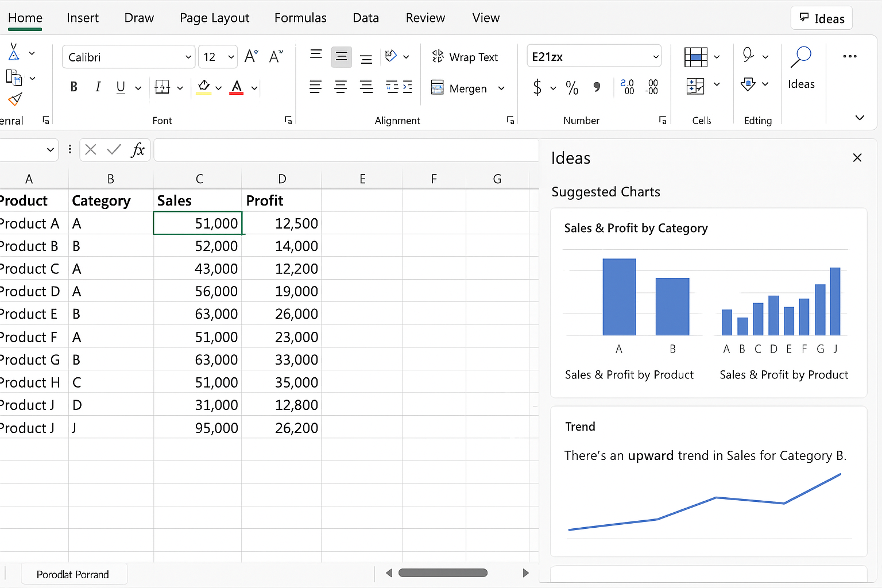Apply currency dollar format
This screenshot has height=588, width=882.
coord(537,87)
